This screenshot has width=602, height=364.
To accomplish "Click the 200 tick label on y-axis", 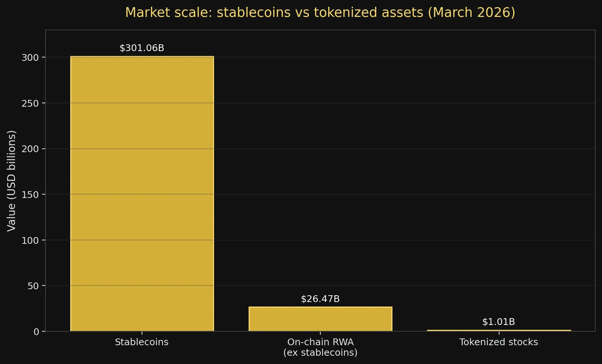I will [30, 149].
